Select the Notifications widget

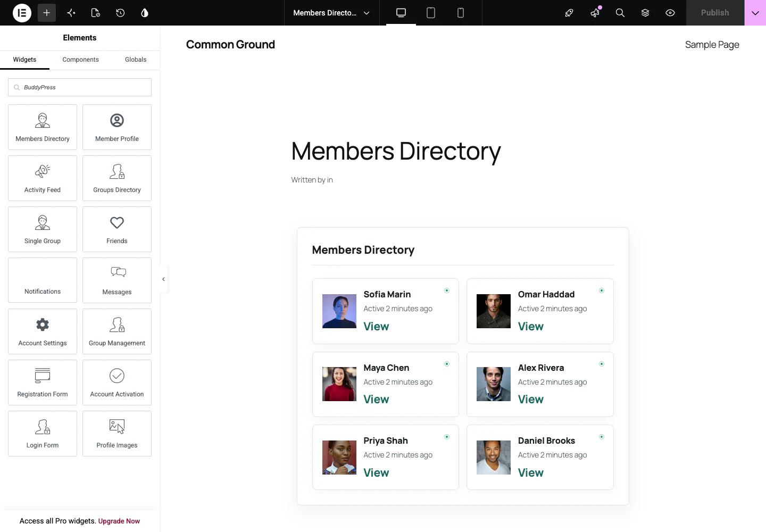[43, 280]
